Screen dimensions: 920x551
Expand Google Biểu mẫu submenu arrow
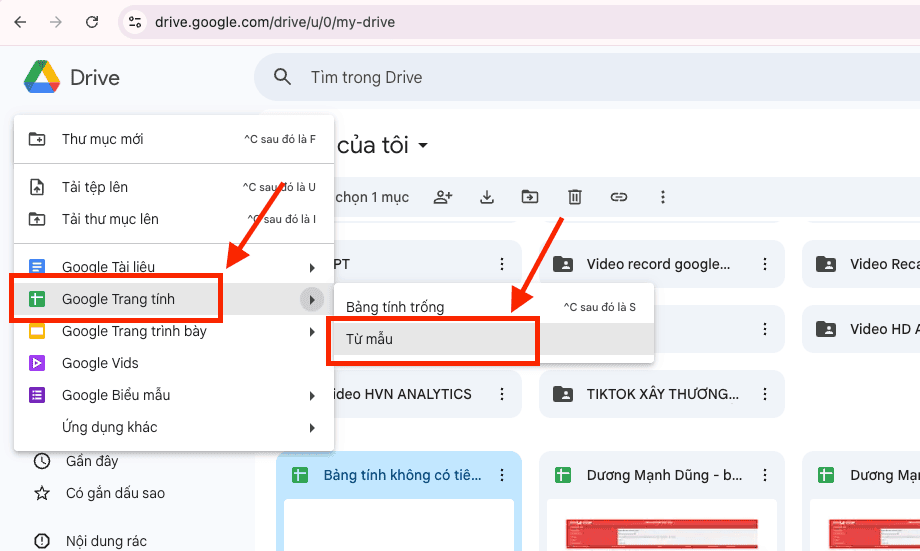tap(312, 395)
